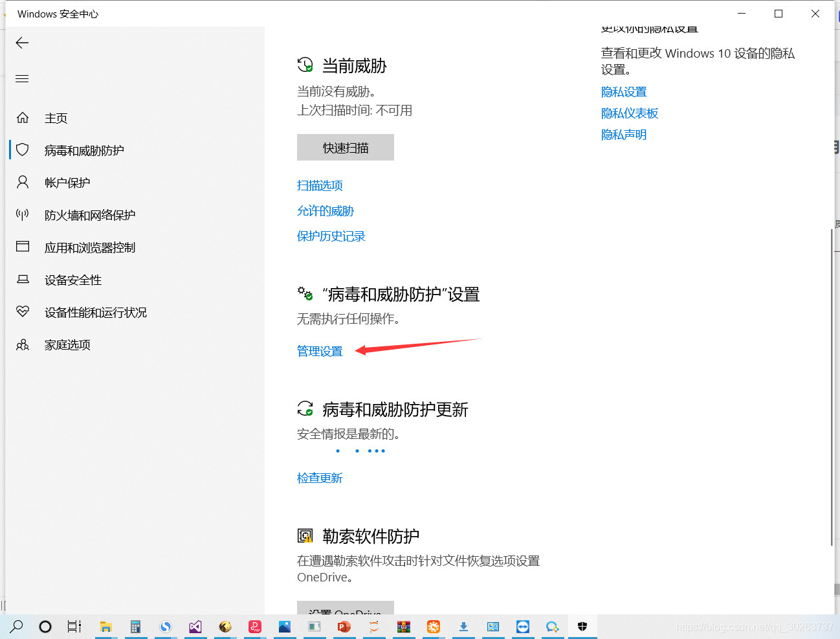Select 主页 in the sidebar
Image resolution: width=840 pixels, height=639 pixels.
[x=56, y=118]
